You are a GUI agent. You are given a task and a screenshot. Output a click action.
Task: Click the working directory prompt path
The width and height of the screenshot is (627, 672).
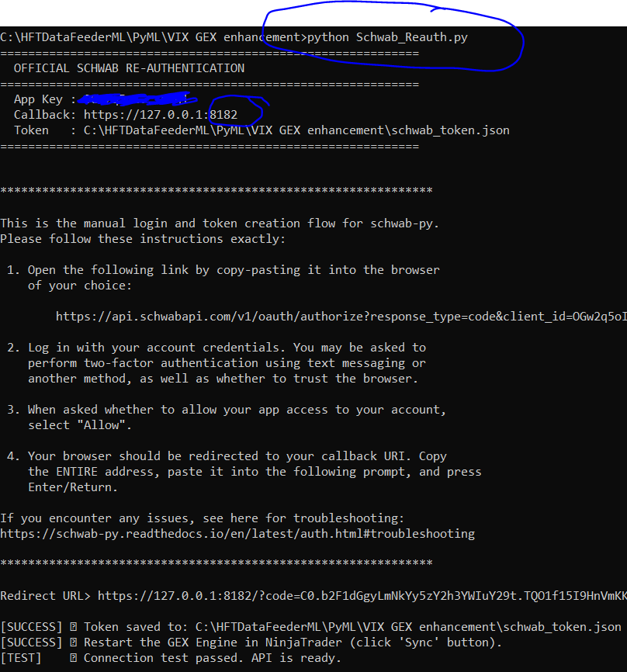tap(153, 37)
